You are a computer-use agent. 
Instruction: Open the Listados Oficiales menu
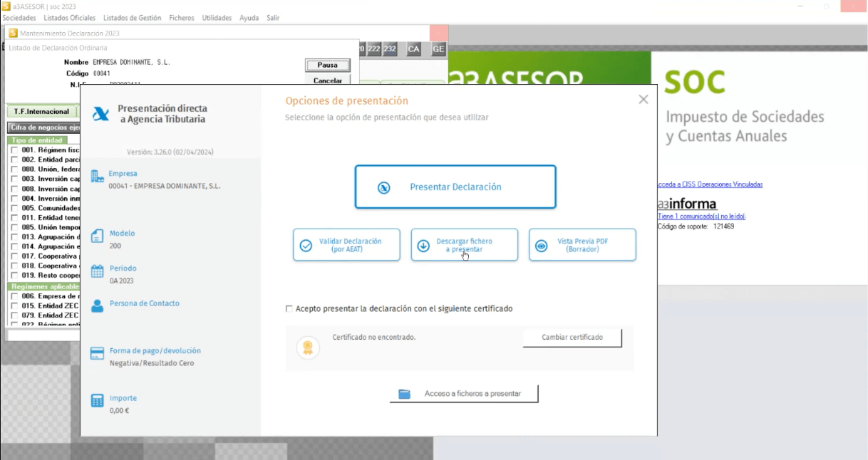click(x=70, y=18)
